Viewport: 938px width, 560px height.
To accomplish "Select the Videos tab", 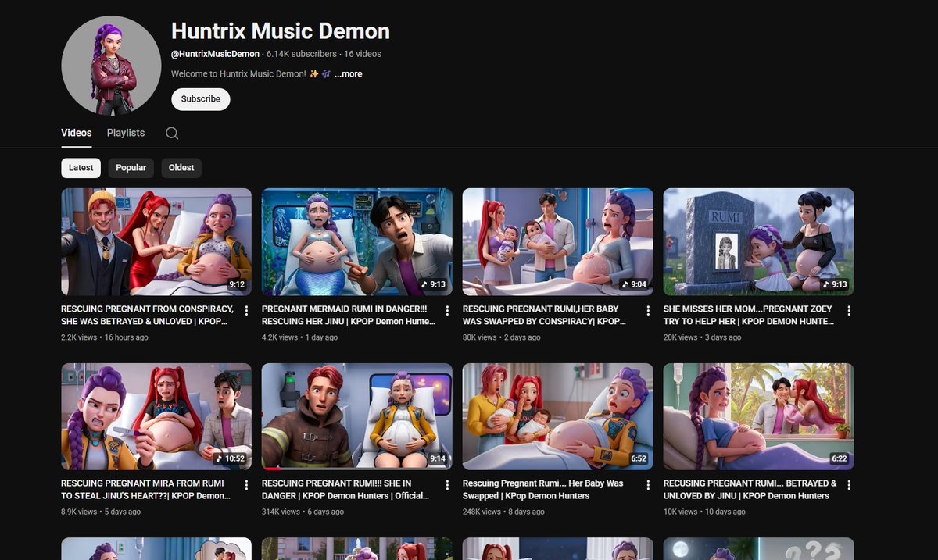I will (x=76, y=133).
